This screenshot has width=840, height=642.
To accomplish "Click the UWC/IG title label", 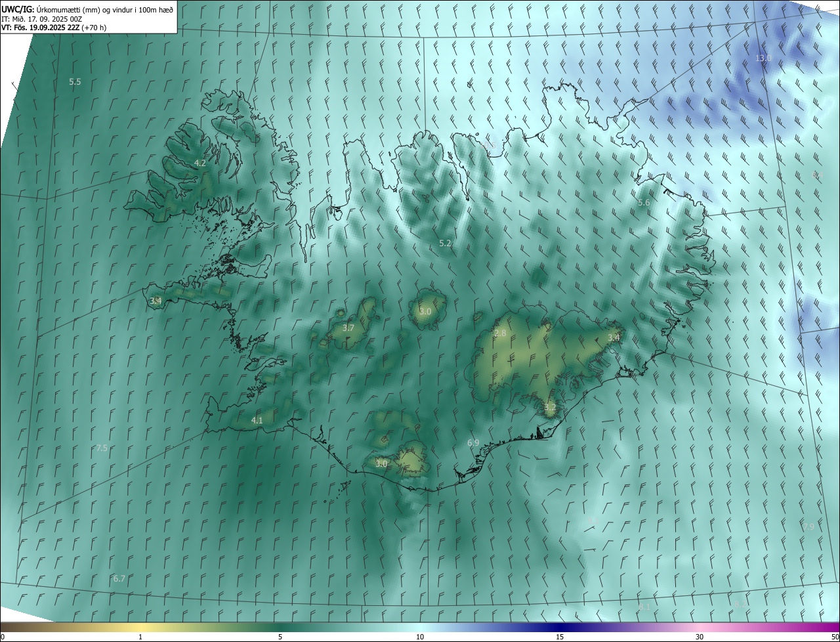I will (x=18, y=9).
